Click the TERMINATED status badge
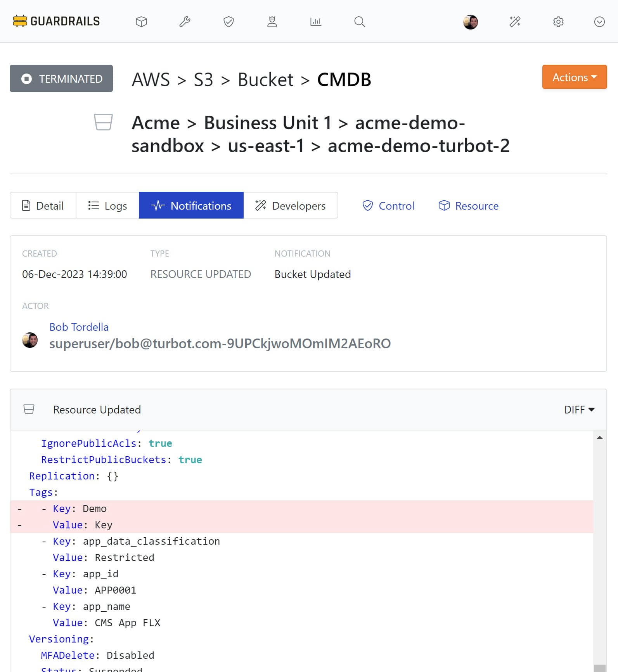 tap(61, 78)
